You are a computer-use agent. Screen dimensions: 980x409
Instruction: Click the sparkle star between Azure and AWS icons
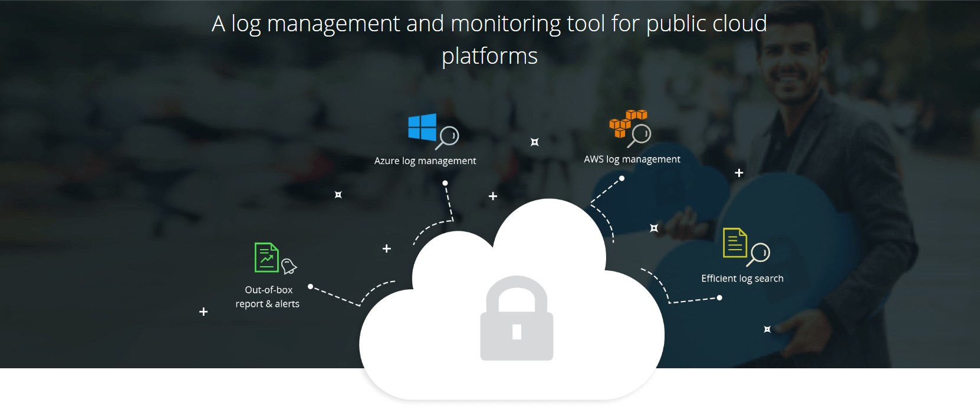(535, 142)
